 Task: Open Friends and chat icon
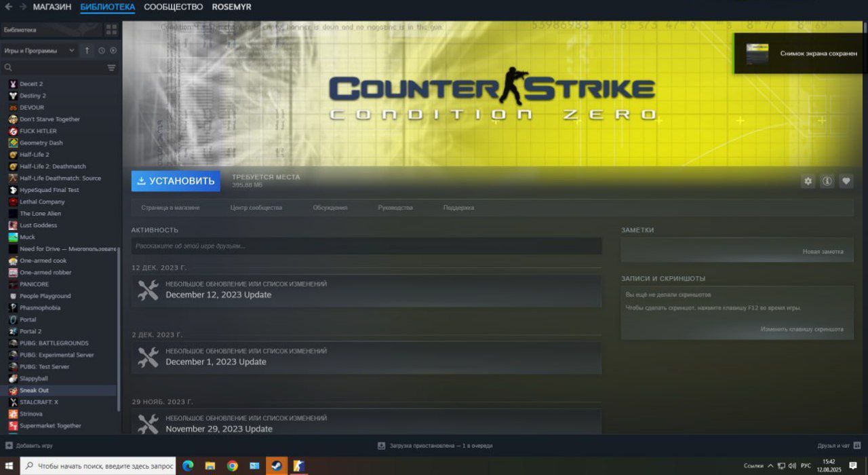(857, 446)
